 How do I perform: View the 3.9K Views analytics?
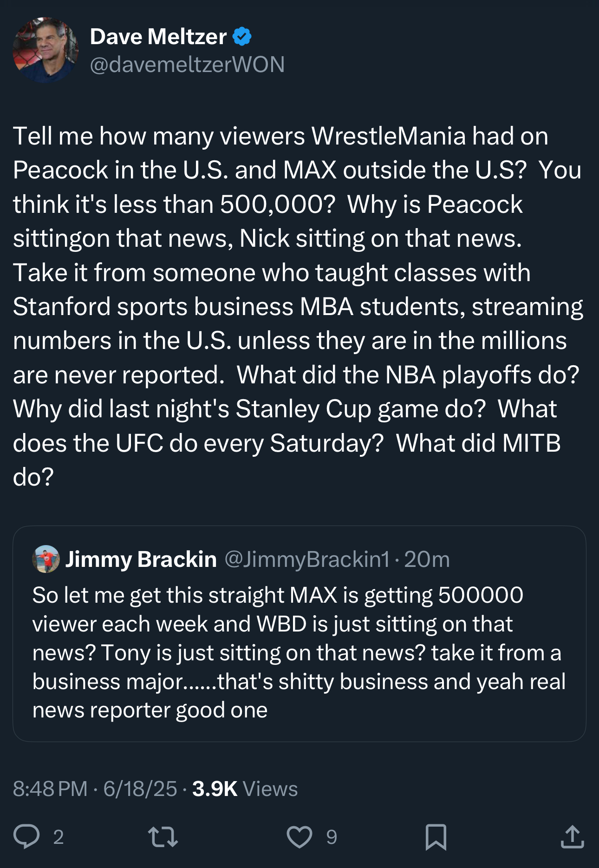tap(245, 789)
